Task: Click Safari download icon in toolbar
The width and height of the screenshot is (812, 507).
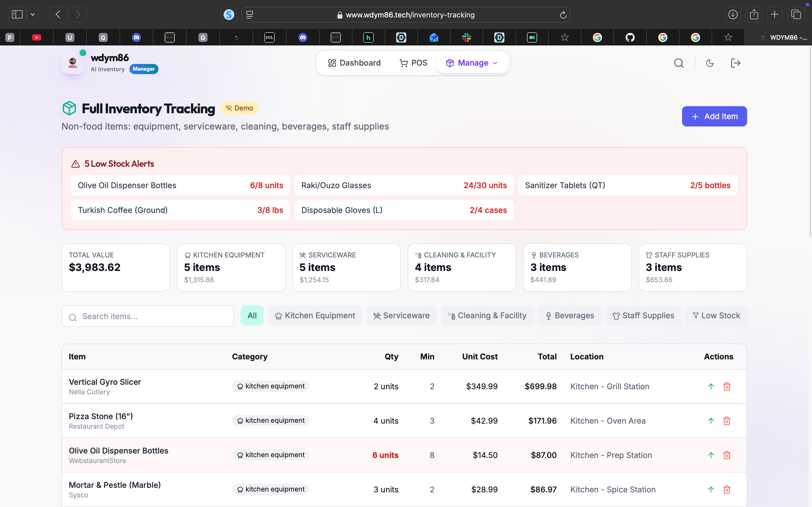Action: (x=732, y=15)
